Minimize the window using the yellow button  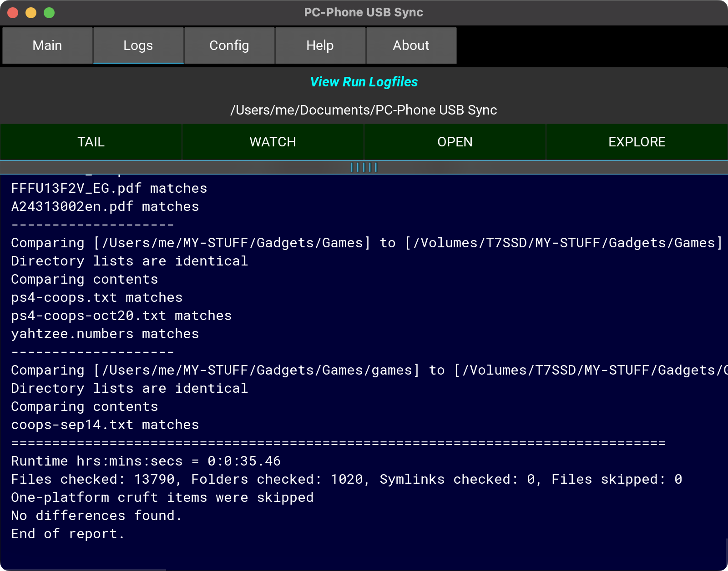[31, 13]
